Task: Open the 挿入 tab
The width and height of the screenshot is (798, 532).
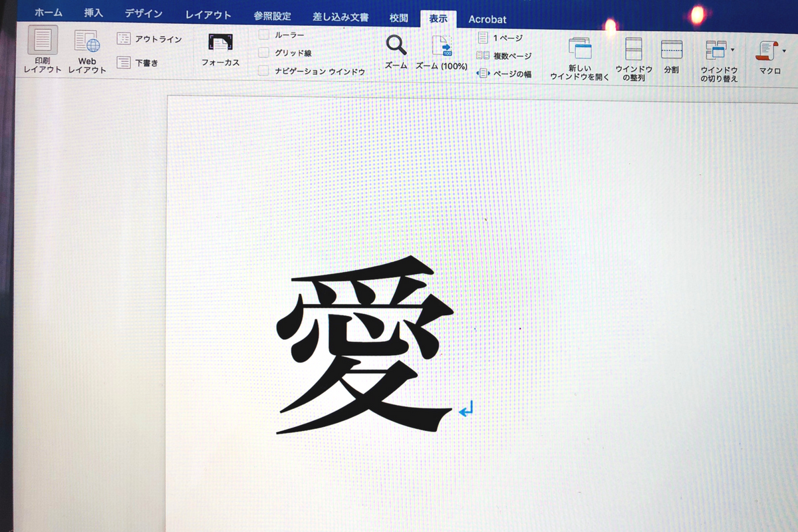Action: [x=94, y=13]
